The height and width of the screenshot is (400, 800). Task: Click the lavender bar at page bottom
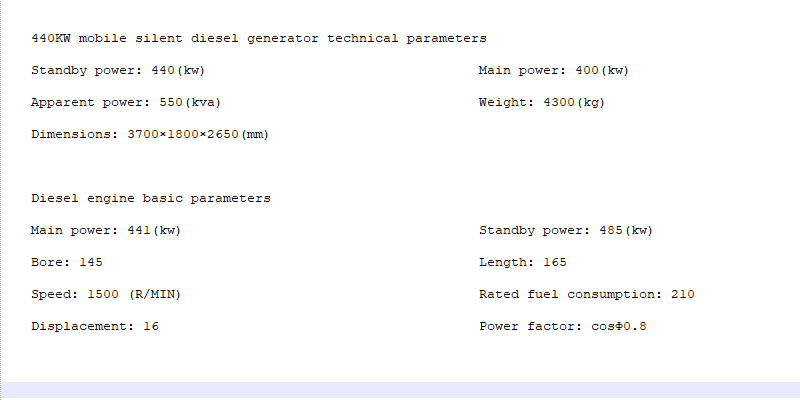[x=400, y=390]
